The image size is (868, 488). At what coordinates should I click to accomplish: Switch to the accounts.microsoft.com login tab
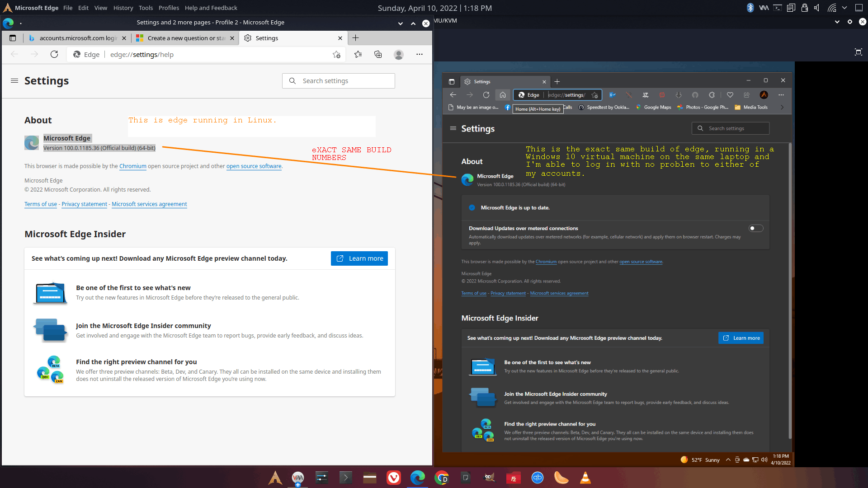[x=78, y=38]
